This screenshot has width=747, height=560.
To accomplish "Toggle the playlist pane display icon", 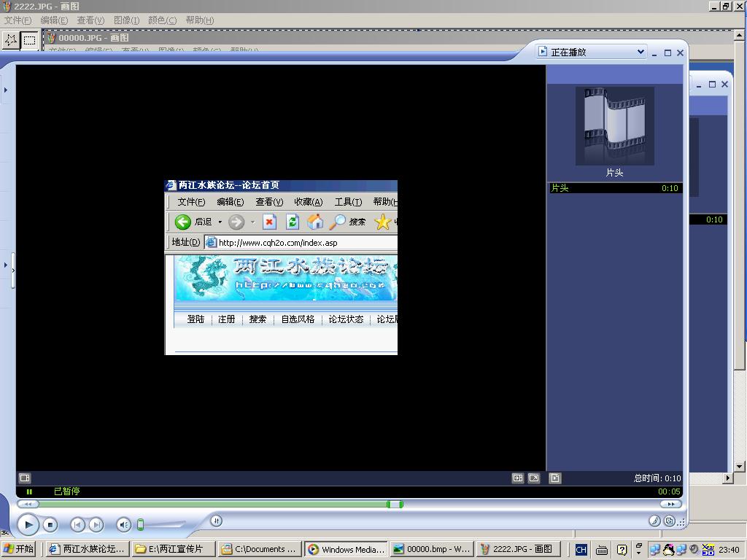I will coord(555,478).
